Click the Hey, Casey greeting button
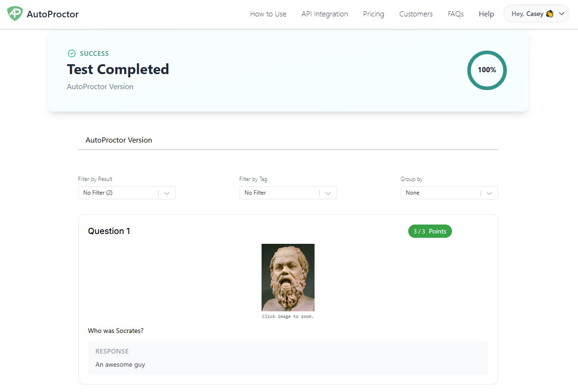This screenshot has width=578, height=392. click(x=527, y=14)
